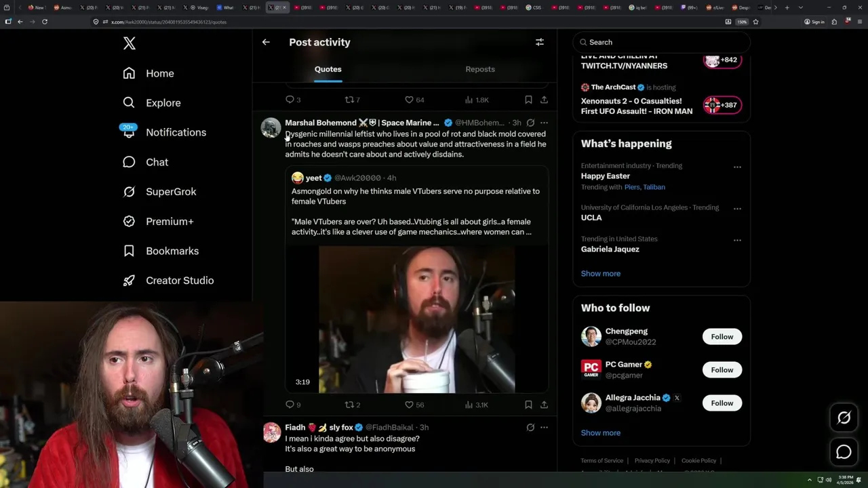The height and width of the screenshot is (488, 868).
Task: Bookmark this page with star icon
Action: [755, 22]
